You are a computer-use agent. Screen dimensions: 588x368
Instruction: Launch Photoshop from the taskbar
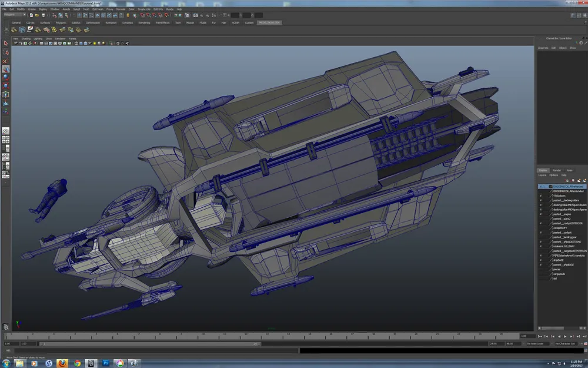coord(106,363)
